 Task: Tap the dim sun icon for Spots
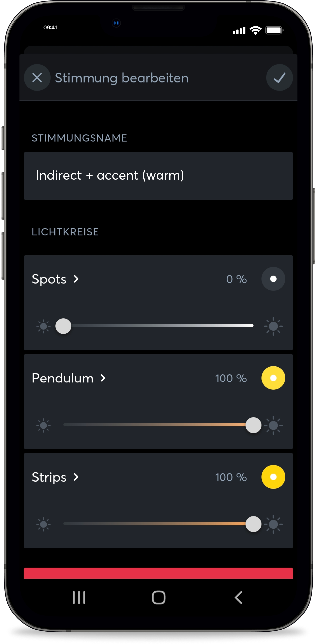point(43,326)
